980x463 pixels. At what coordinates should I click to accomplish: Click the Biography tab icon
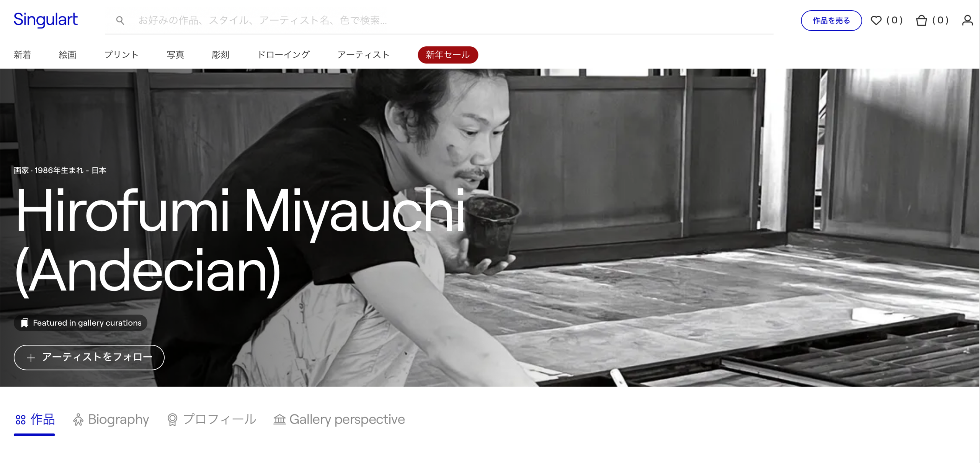(78, 420)
